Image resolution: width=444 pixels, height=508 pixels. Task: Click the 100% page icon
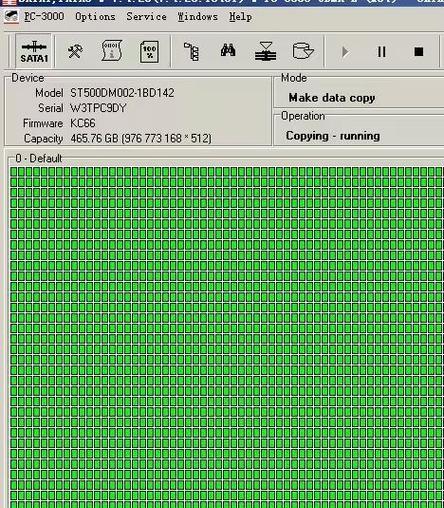point(149,52)
